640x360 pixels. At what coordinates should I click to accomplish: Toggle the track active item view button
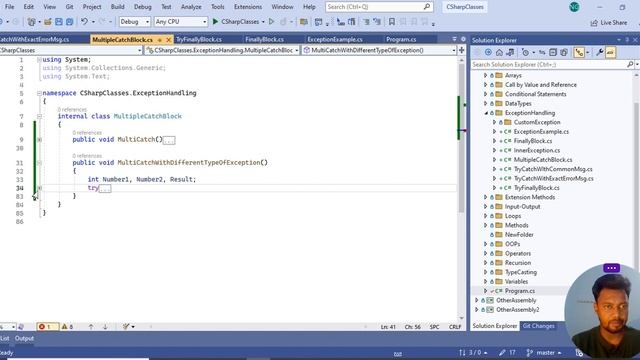pyautogui.click(x=579, y=53)
